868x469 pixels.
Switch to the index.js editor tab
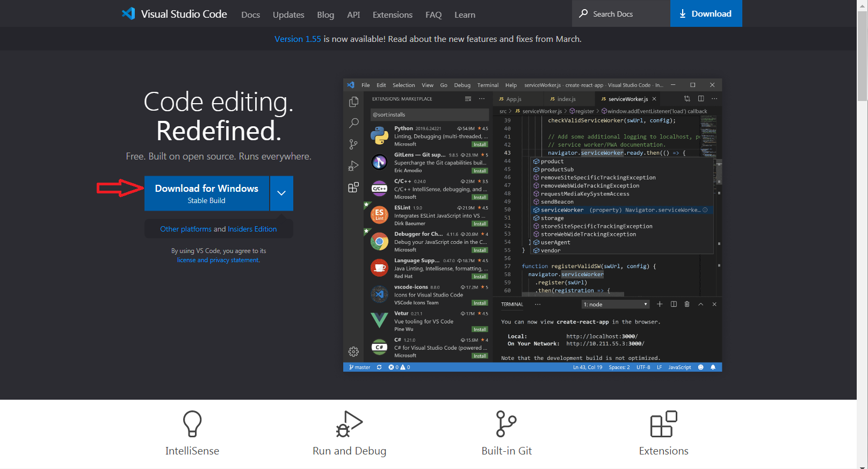coord(566,99)
